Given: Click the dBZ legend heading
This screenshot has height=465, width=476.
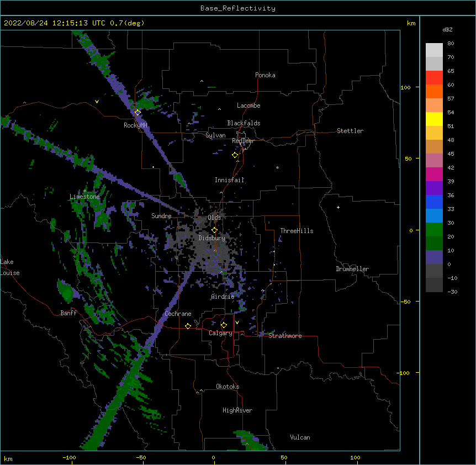Looking at the screenshot, I should click(447, 30).
